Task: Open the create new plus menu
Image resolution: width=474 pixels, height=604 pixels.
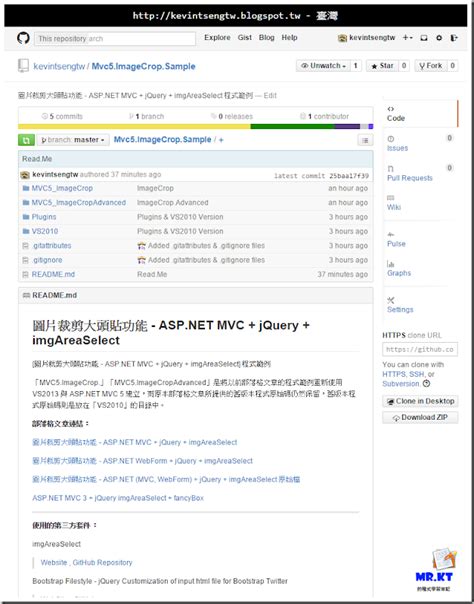Action: tap(407, 38)
